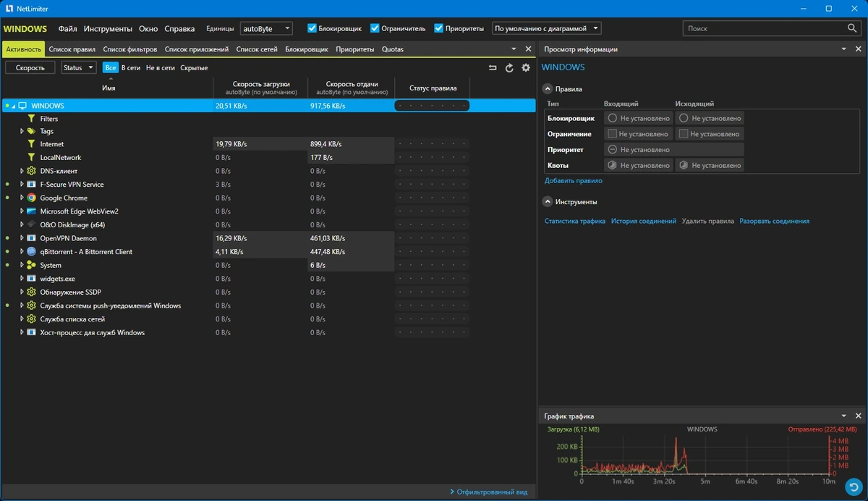
Task: Collapse the Инструменты section
Action: (548, 202)
